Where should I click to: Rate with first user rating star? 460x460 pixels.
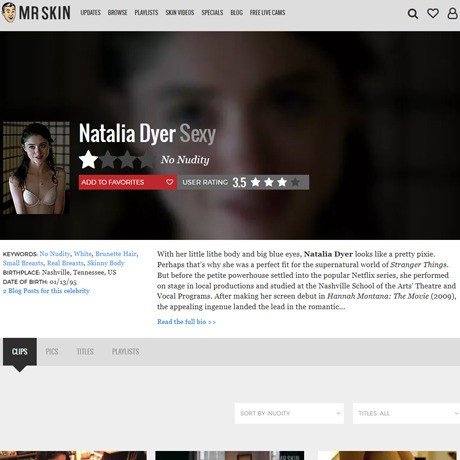click(x=256, y=182)
